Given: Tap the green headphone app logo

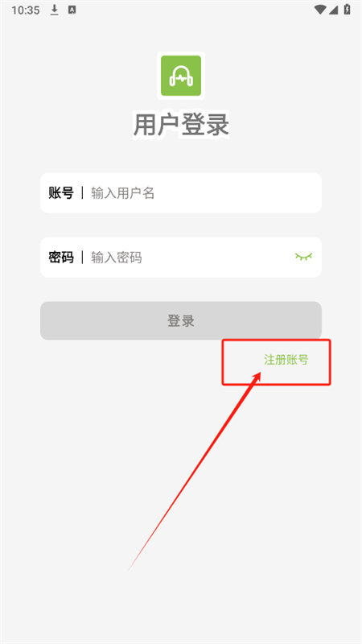Looking at the screenshot, I should pos(180,76).
